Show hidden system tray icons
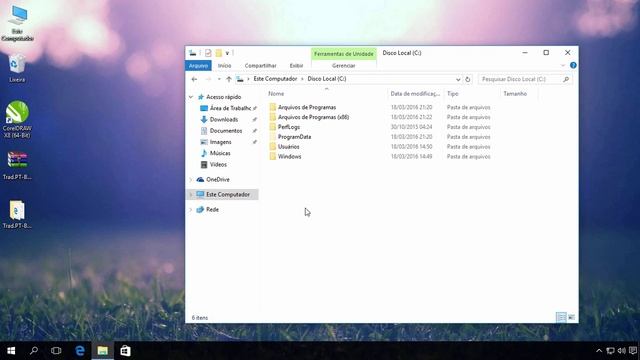The image size is (640, 360). coord(599,351)
